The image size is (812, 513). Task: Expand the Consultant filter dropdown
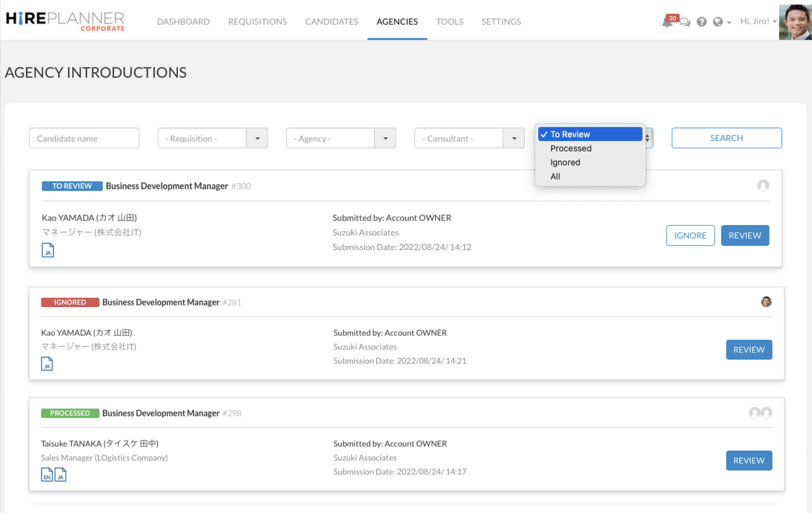[x=514, y=138]
